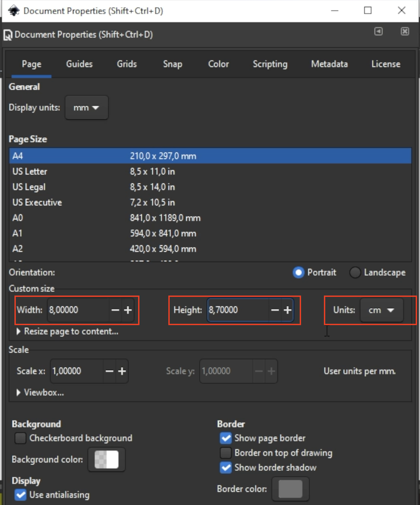Disable Show border shadow
The image size is (420, 505).
coord(226,468)
